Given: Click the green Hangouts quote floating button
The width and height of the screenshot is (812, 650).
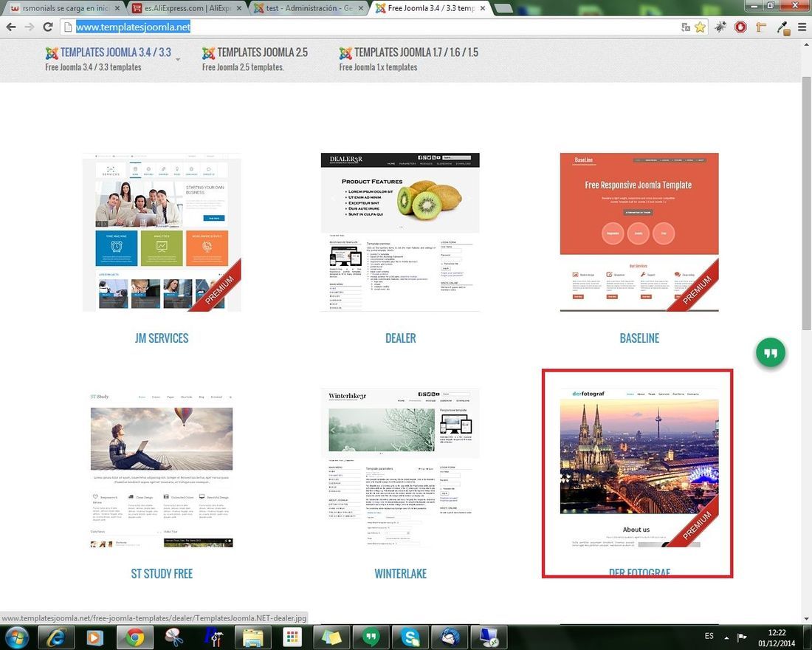Looking at the screenshot, I should (x=771, y=353).
